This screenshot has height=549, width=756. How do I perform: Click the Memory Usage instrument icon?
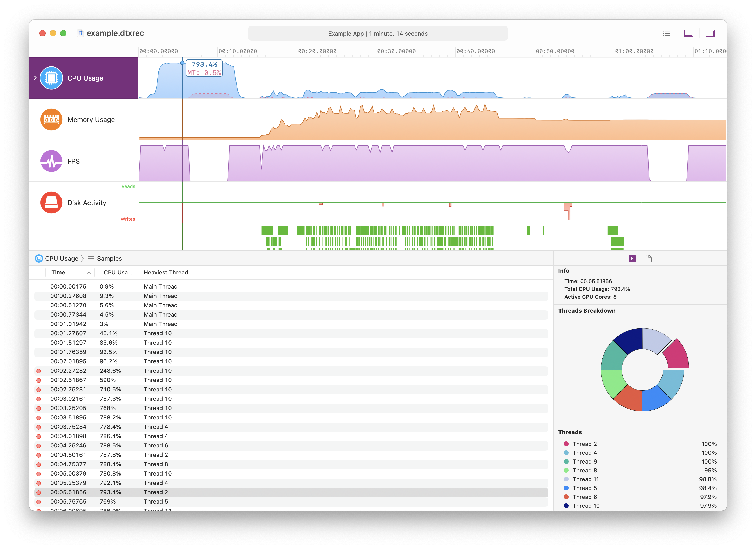click(x=51, y=119)
